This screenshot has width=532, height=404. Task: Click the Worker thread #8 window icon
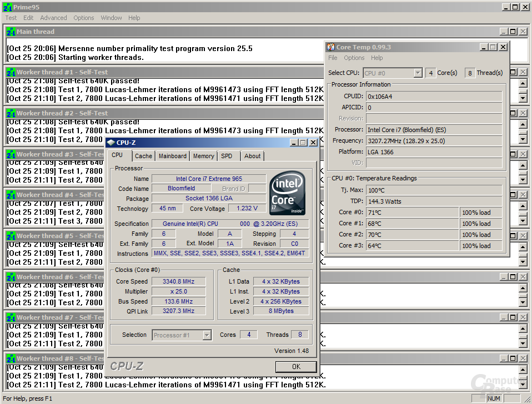tap(11, 358)
